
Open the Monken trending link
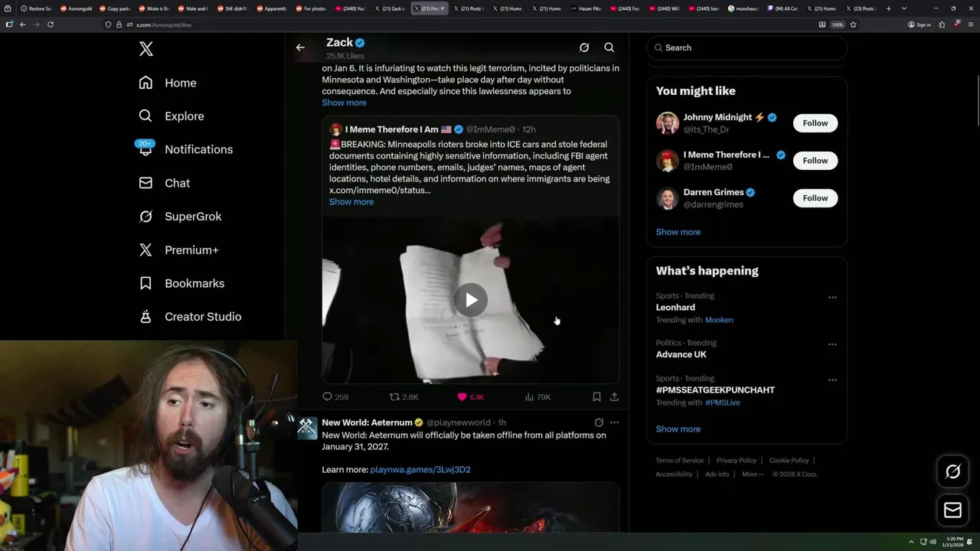click(x=719, y=320)
